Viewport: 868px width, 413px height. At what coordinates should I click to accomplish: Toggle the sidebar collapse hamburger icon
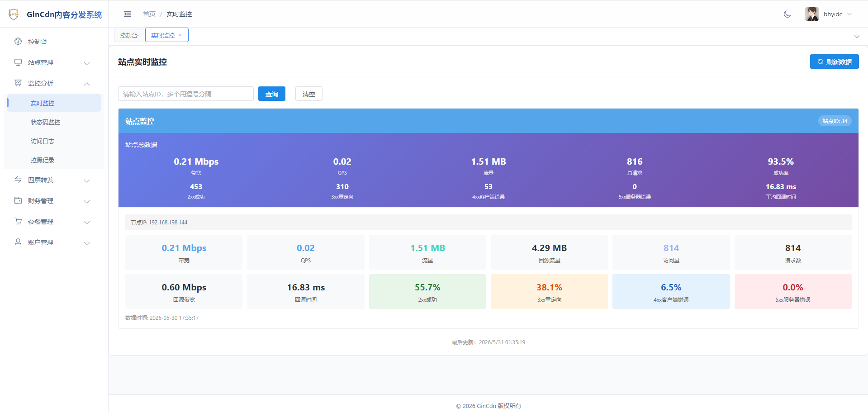pos(128,14)
